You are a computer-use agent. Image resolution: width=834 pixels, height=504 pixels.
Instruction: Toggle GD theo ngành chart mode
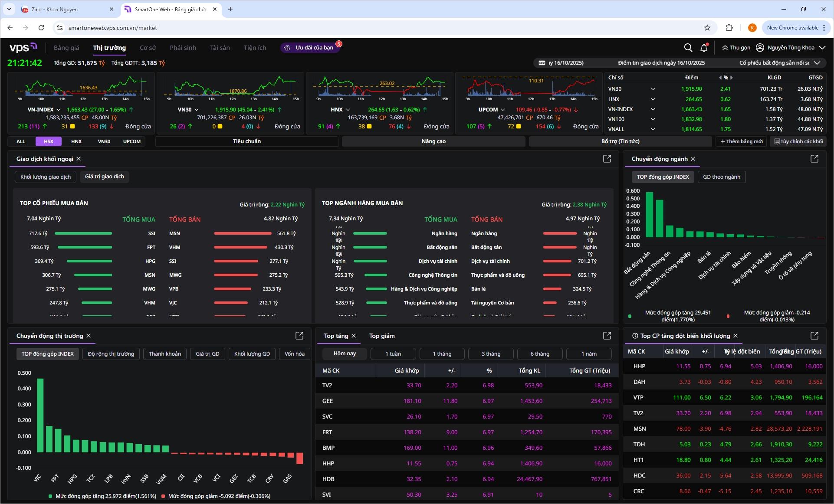click(721, 177)
